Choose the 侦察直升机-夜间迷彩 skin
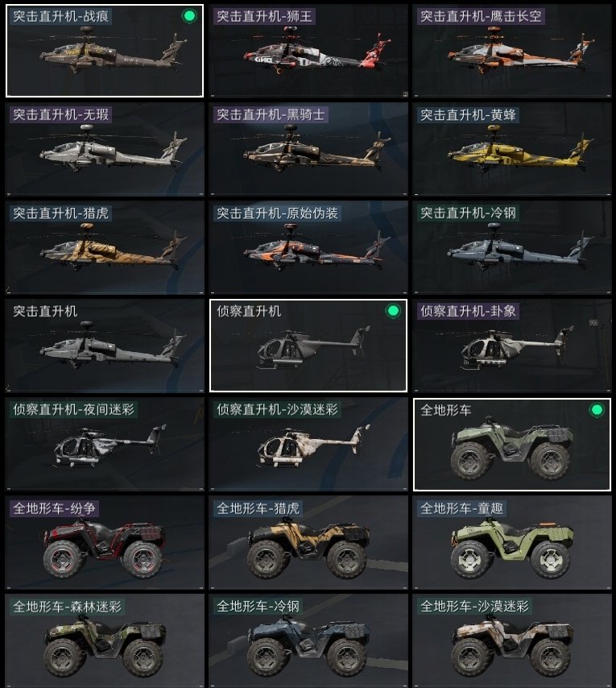Image resolution: width=616 pixels, height=688 pixels. tap(105, 444)
